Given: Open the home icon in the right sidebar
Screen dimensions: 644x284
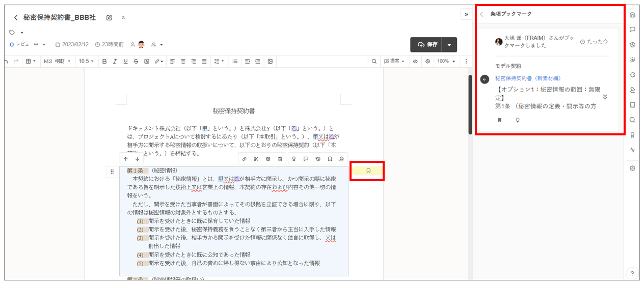Looking at the screenshot, I should (632, 15).
